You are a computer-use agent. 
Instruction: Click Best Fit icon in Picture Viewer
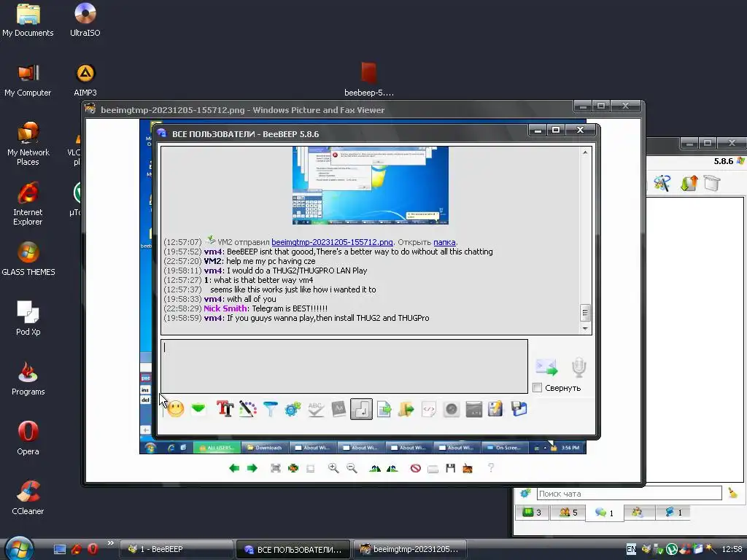point(275,468)
